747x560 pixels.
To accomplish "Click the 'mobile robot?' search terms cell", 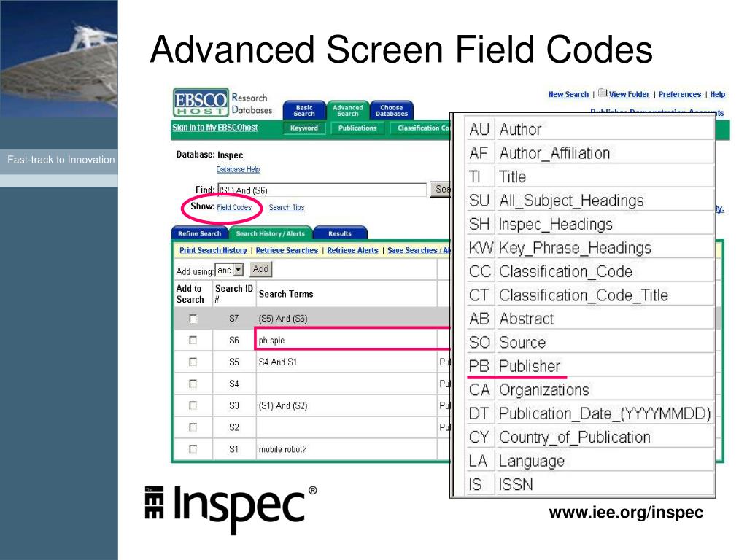I will 347,449.
